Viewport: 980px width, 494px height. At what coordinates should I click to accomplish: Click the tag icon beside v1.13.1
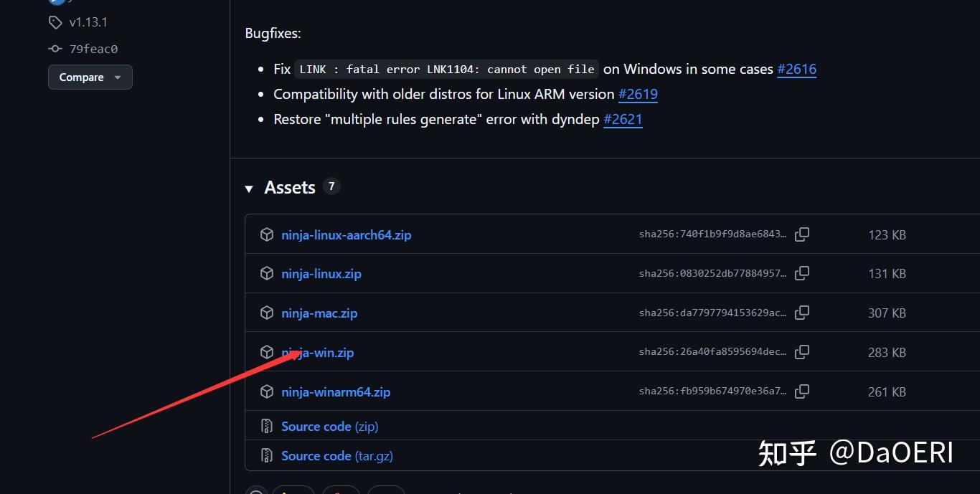pos(56,22)
